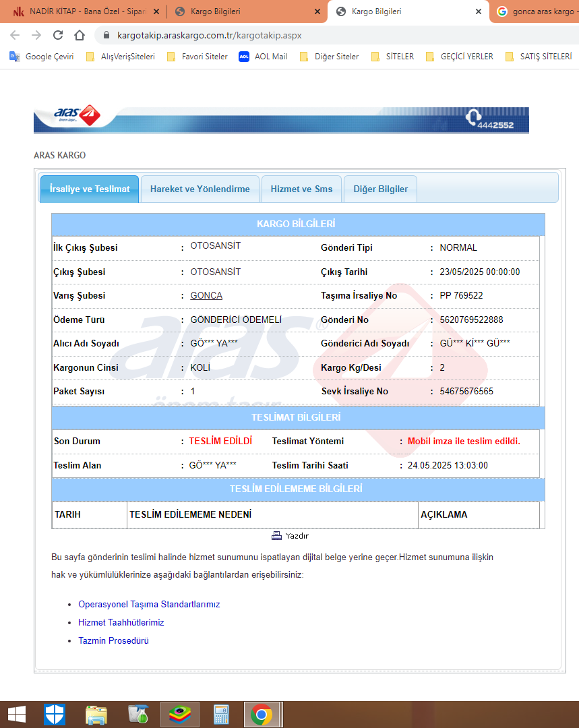This screenshot has height=728, width=579.
Task: Click the GÖNDERİCİ ÖDEMELİ payment type value
Action: point(236,320)
